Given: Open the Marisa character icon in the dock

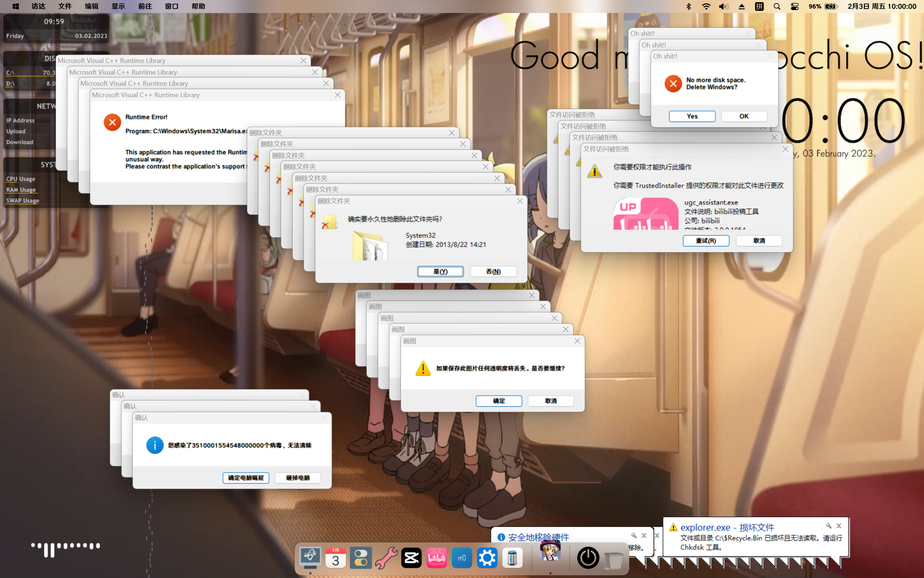Looking at the screenshot, I should pyautogui.click(x=550, y=552).
